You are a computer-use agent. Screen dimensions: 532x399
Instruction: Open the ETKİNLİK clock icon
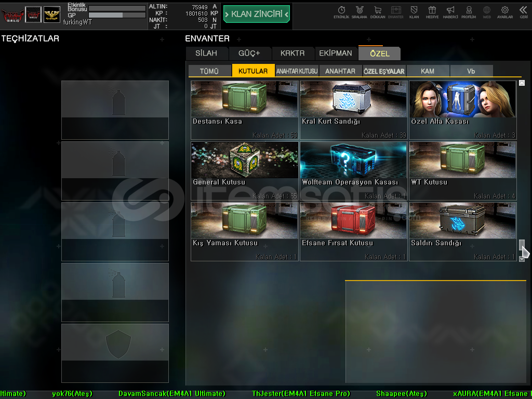tap(341, 12)
